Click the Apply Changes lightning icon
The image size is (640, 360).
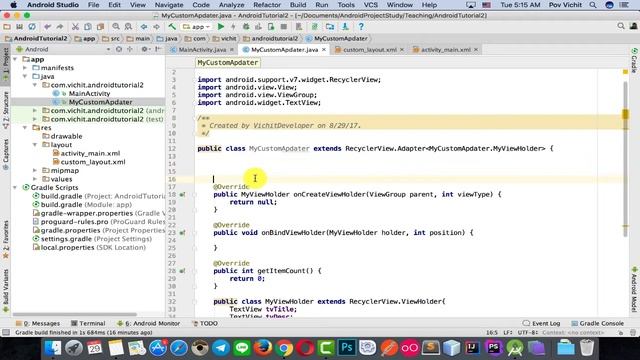(x=233, y=27)
